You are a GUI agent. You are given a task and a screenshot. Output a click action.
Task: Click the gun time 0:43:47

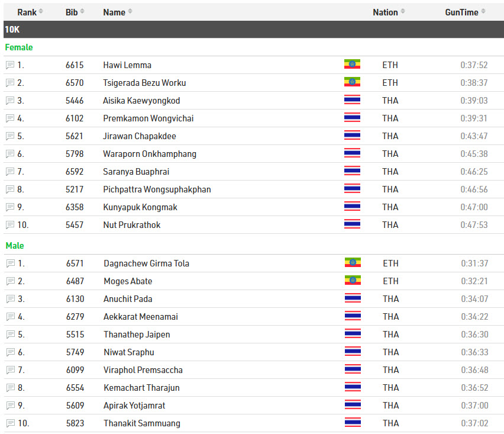pyautogui.click(x=474, y=136)
